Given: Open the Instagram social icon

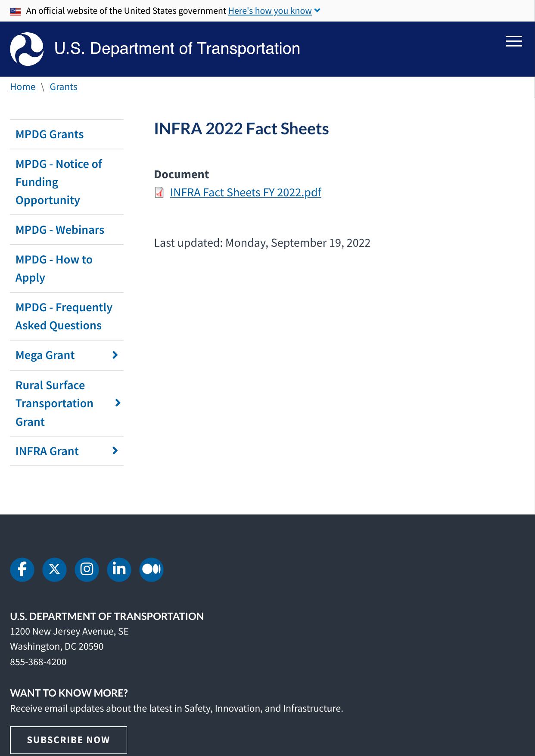Looking at the screenshot, I should [x=87, y=570].
